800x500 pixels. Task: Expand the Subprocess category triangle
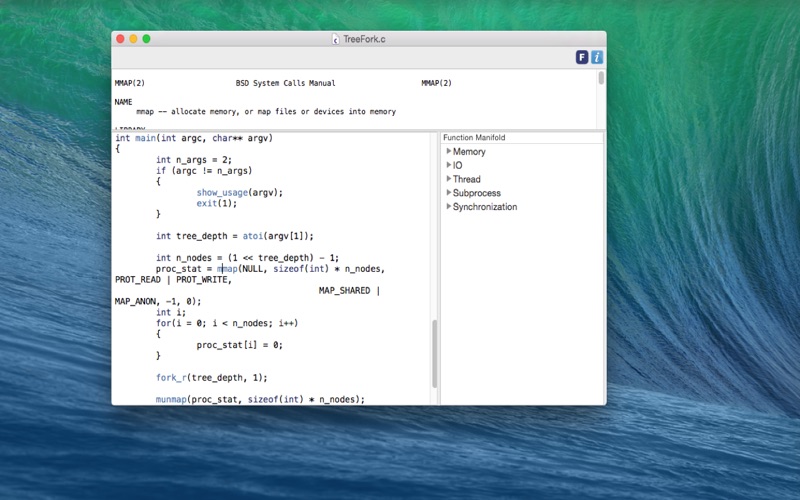[448, 192]
